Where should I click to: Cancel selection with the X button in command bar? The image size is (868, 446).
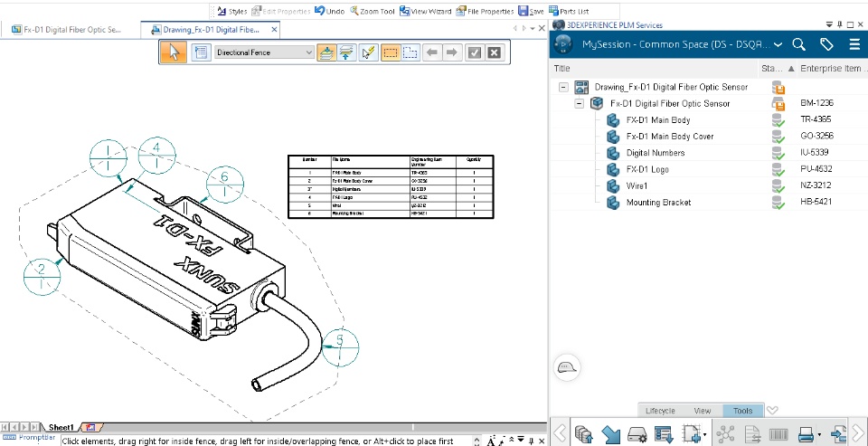coord(495,52)
